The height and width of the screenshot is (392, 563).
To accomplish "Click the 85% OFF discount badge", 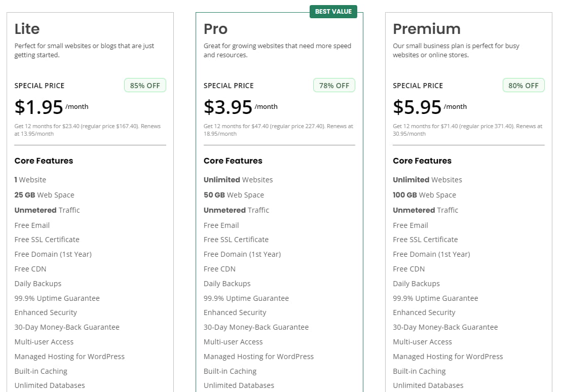I will click(x=145, y=86).
